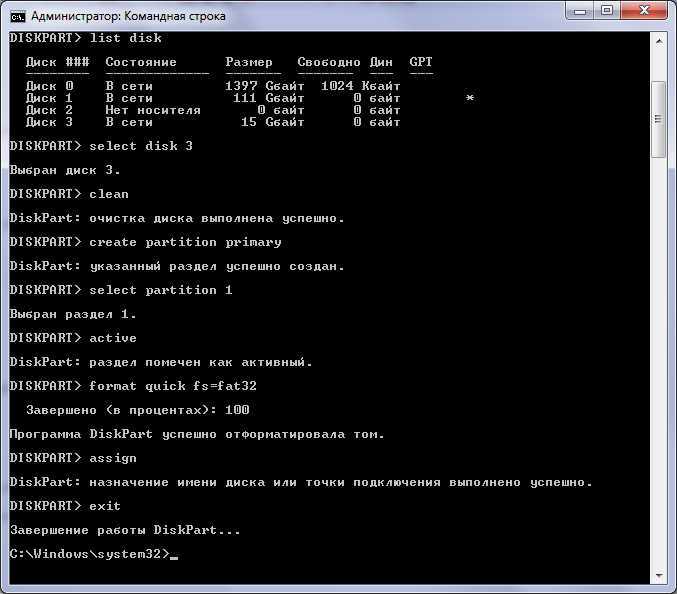The image size is (677, 594).
Task: Click the 'select disk 3' command
Action: [141, 146]
